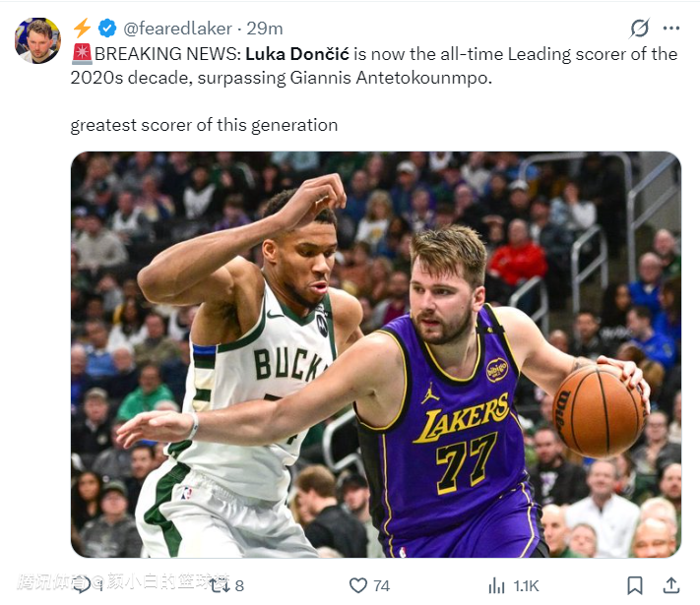Image resolution: width=700 pixels, height=605 pixels.
Task: Click the 29m timestamp
Action: [x=265, y=29]
